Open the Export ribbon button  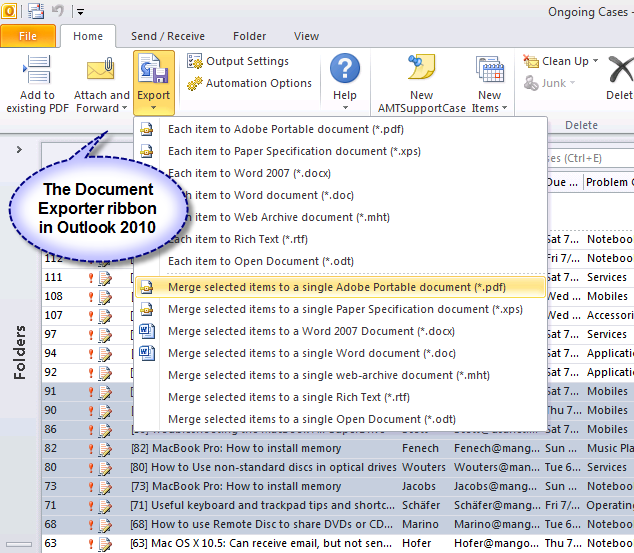point(154,83)
